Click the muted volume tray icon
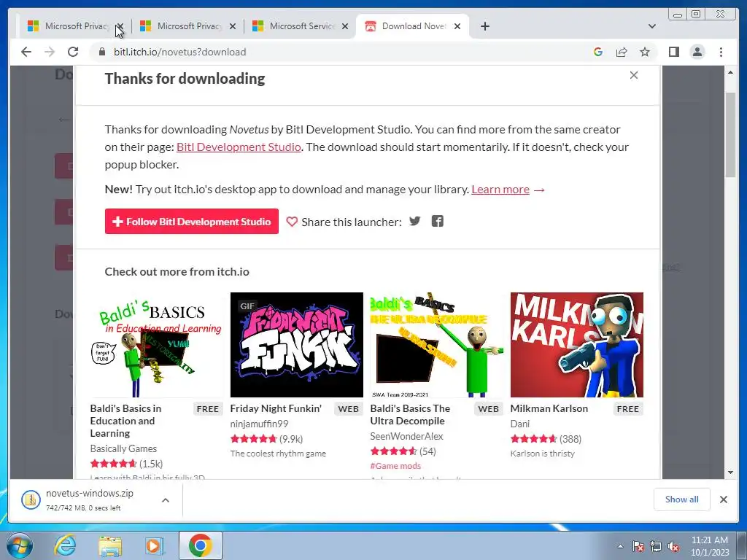 click(x=673, y=546)
